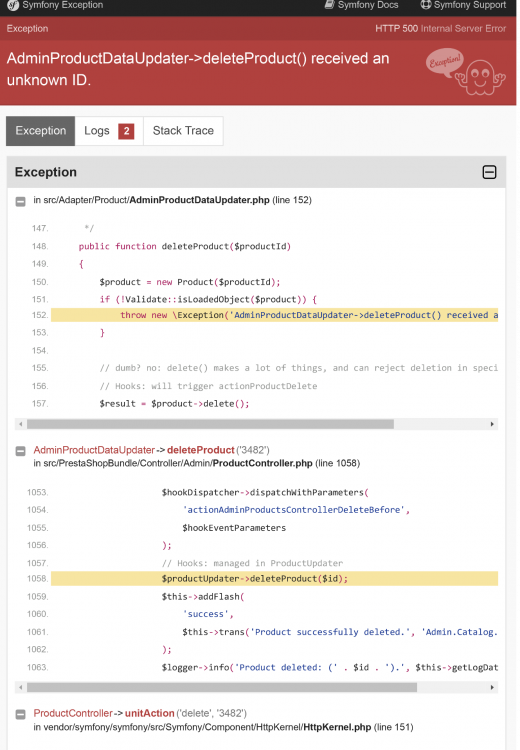Collapse the AdminProductDataUpdater.php line 152 trace
This screenshot has width=520, height=750.
[21, 201]
